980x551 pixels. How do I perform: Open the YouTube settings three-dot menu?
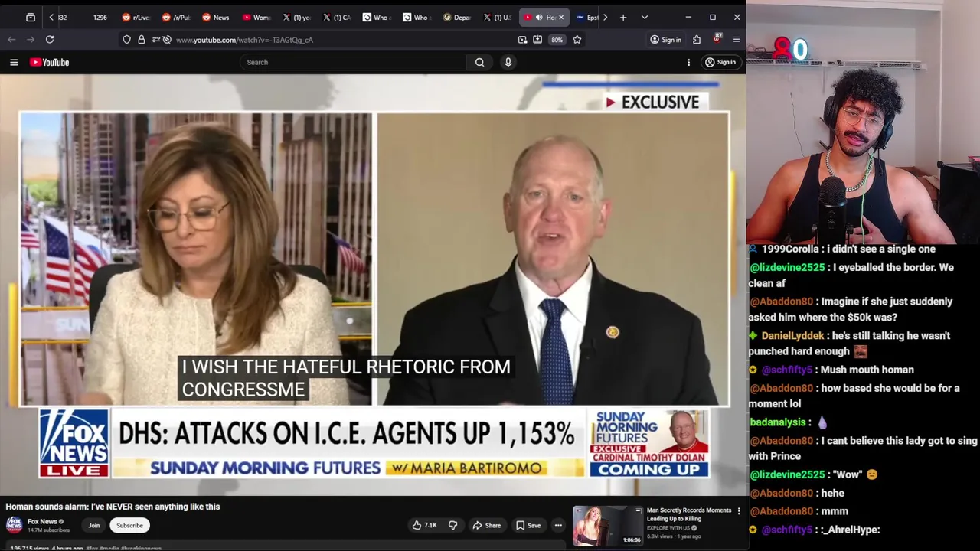(x=688, y=62)
